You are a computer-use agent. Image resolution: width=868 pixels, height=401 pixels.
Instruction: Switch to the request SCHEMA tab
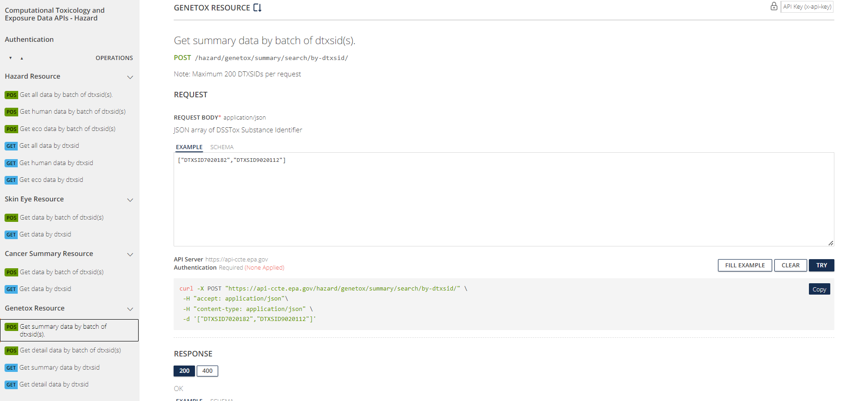[x=222, y=147]
